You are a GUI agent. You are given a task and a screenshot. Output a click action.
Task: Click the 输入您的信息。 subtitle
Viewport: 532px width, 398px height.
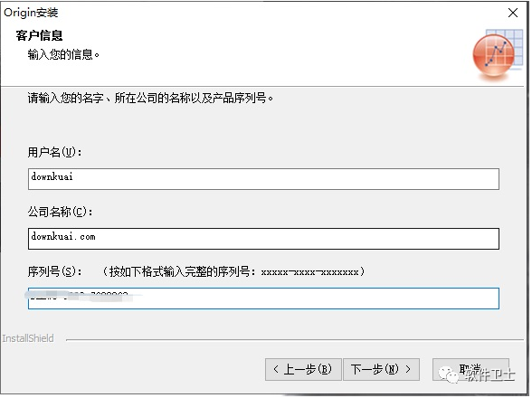tap(63, 54)
